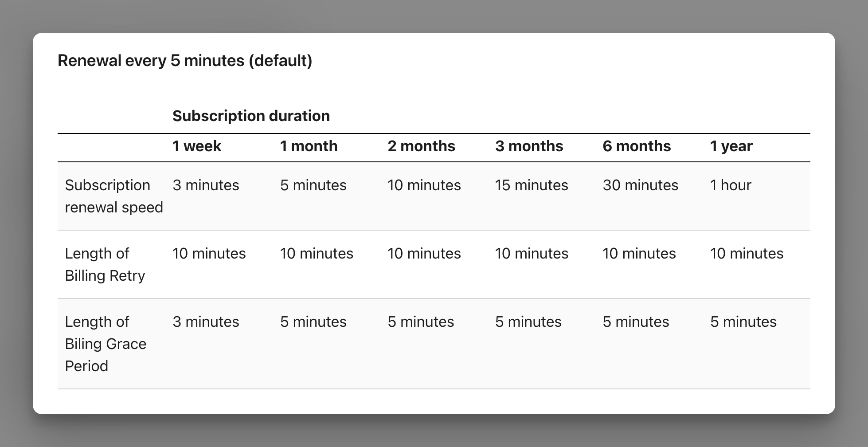This screenshot has width=868, height=447.
Task: Click Grace Period "5 minutes" under 6 months
Action: [x=636, y=322]
